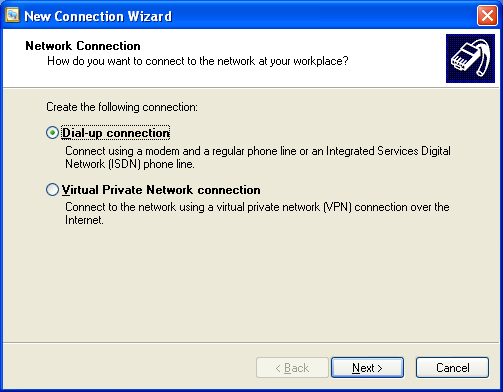
Task: Click the "Create the following connection:" label
Action: tap(122, 107)
